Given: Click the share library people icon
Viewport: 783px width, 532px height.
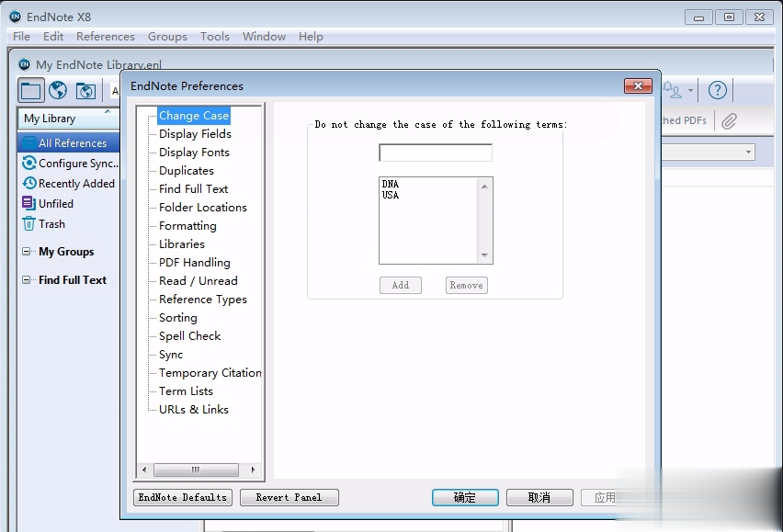Looking at the screenshot, I should pyautogui.click(x=672, y=90).
